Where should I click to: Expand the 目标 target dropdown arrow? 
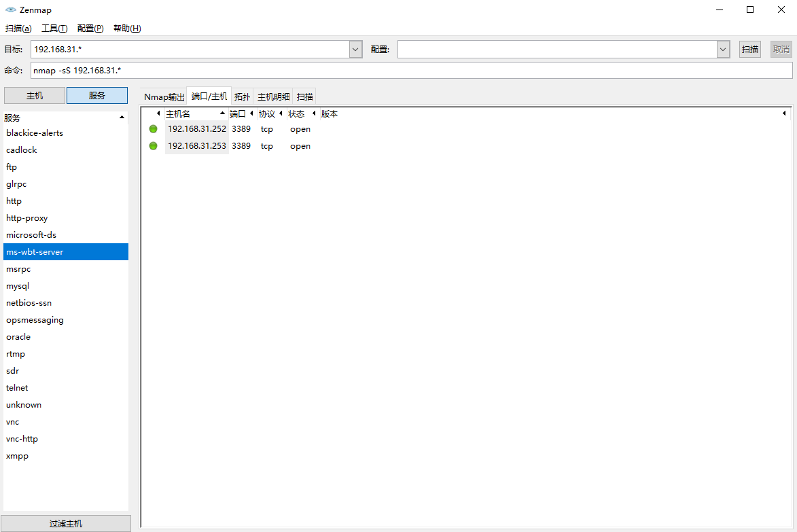click(x=356, y=50)
